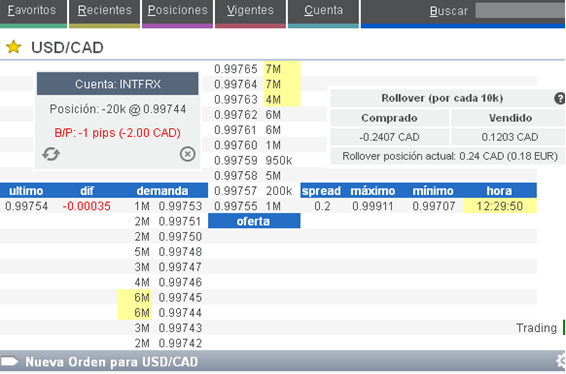Click the Cuenta: INTFRX header

[118, 84]
